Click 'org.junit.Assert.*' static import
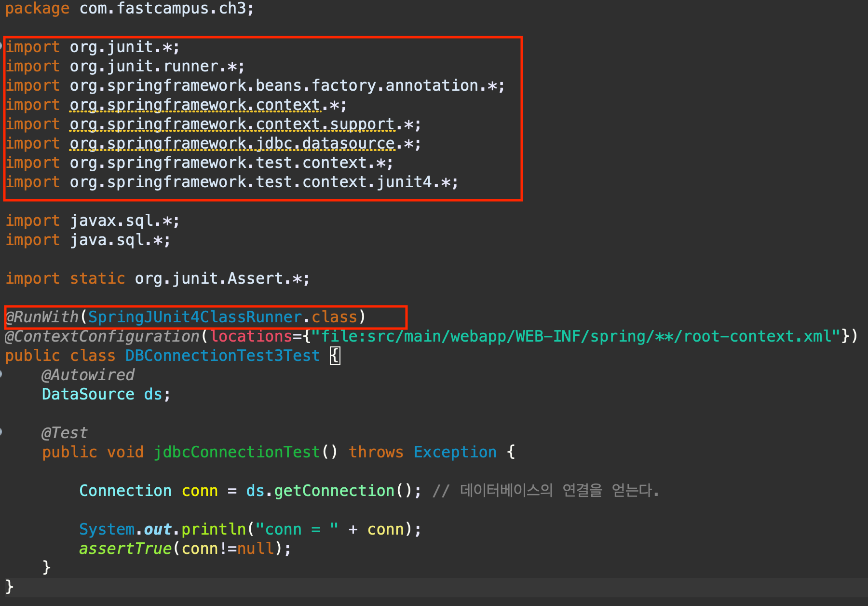The height and width of the screenshot is (606, 868). 218,279
